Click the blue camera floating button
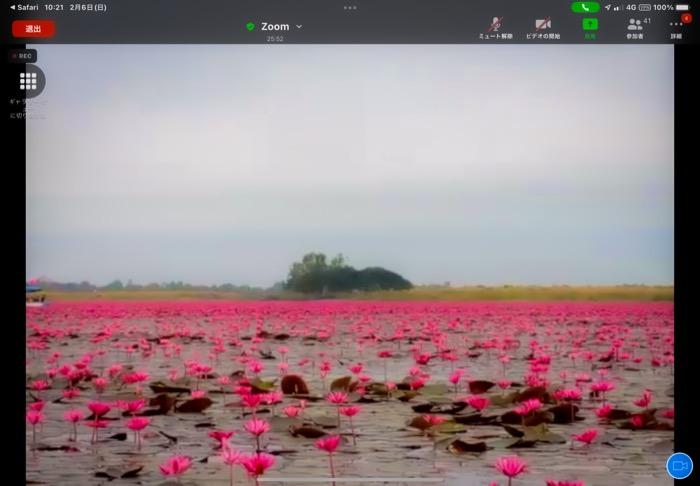This screenshot has height=486, width=700. (679, 466)
